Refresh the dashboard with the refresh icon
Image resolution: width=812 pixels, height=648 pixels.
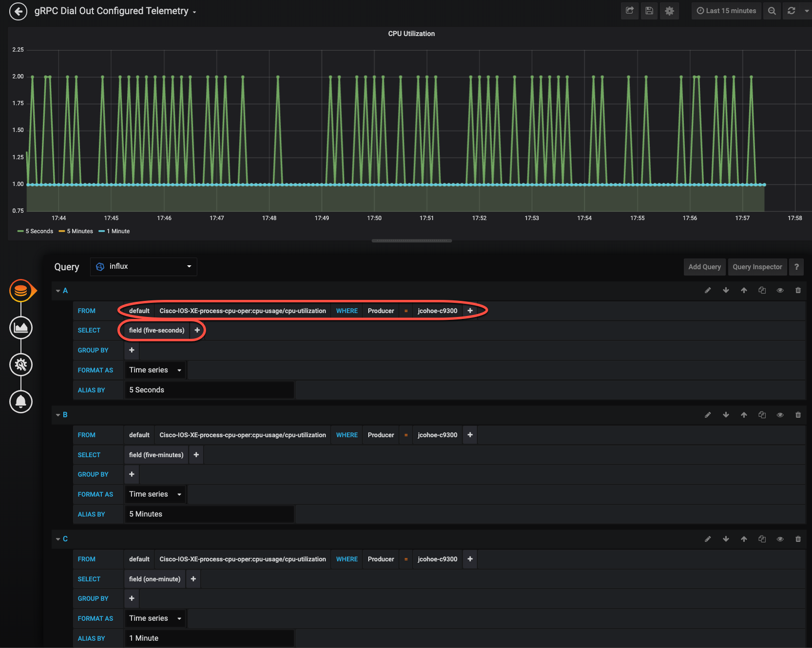click(x=791, y=11)
